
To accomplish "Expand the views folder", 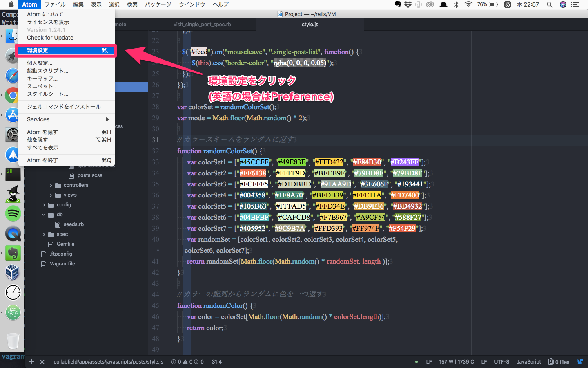I will point(51,195).
